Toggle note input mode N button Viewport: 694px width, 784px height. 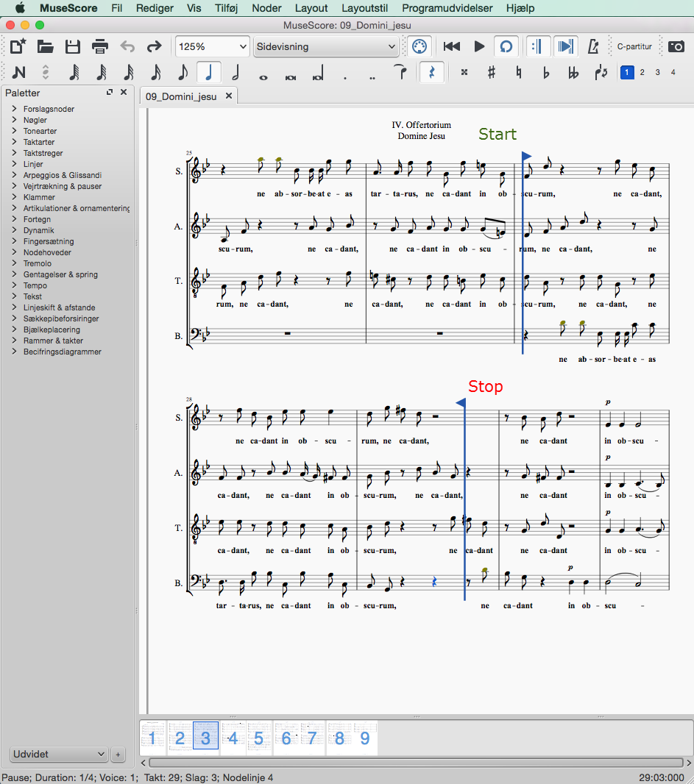(18, 73)
